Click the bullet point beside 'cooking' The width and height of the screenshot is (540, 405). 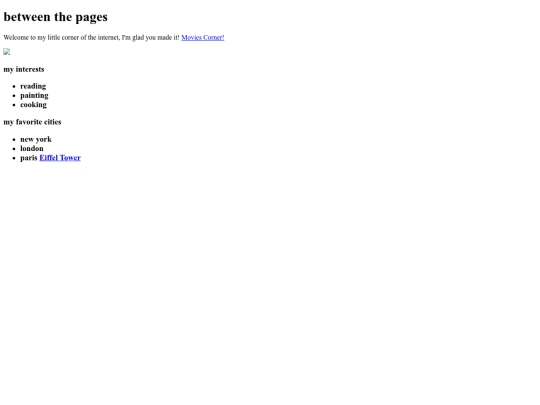click(14, 105)
